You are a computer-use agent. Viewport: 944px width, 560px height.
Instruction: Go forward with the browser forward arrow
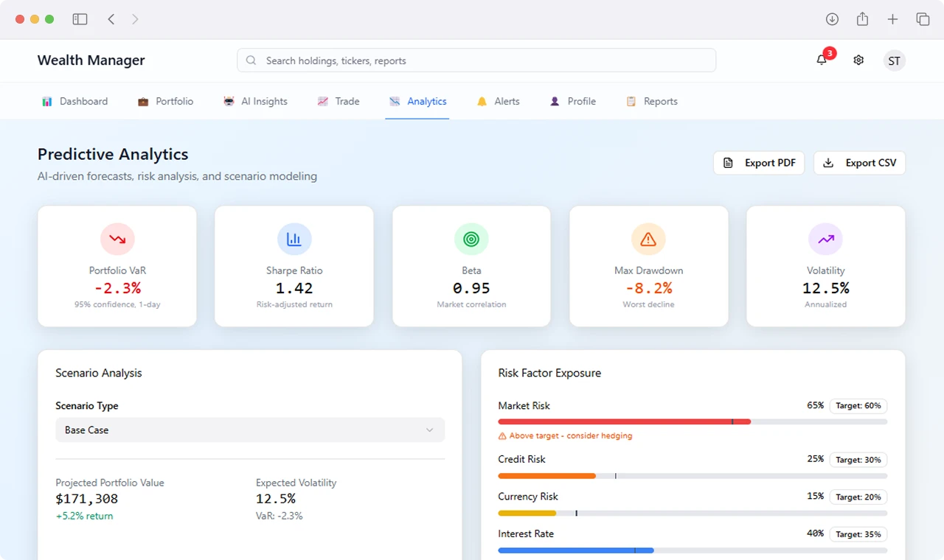coord(135,19)
